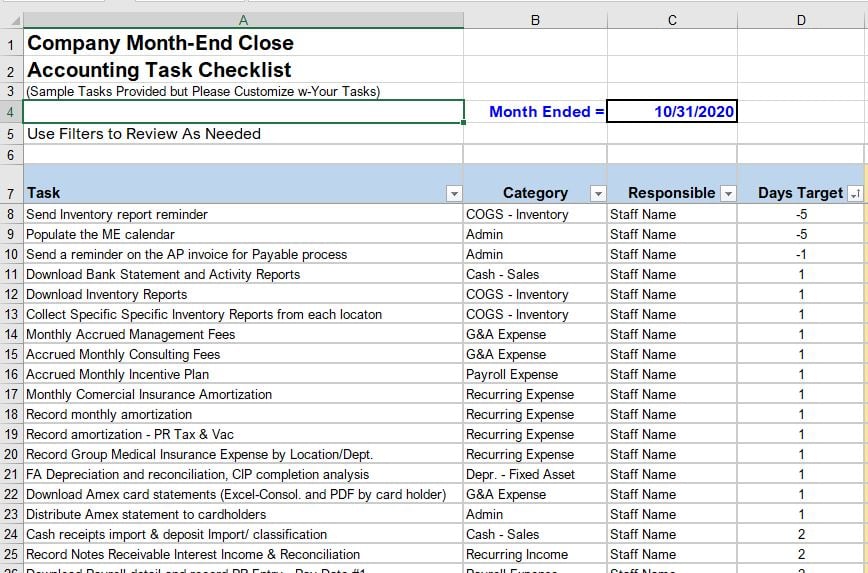The width and height of the screenshot is (868, 573).
Task: Select row header 15
Action: 11,354
